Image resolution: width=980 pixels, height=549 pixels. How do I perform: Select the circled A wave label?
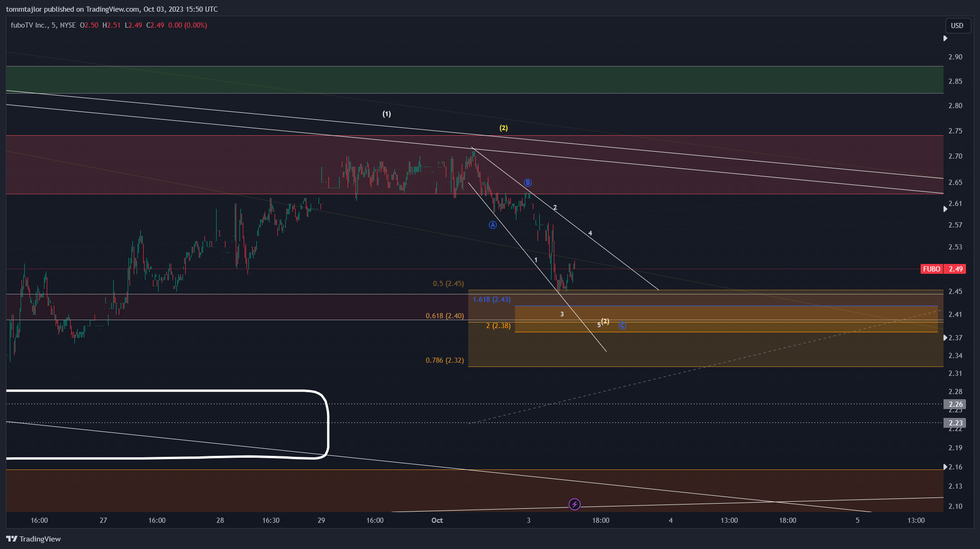(493, 225)
